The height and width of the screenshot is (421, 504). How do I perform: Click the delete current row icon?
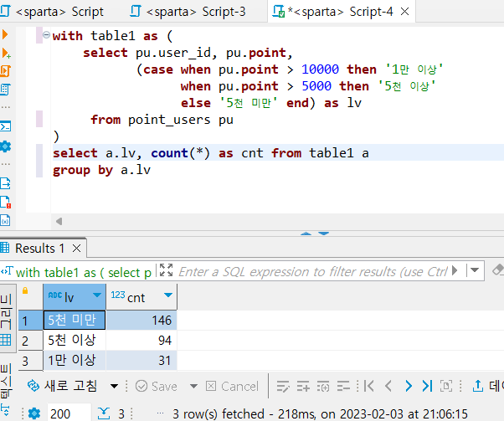pos(343,386)
